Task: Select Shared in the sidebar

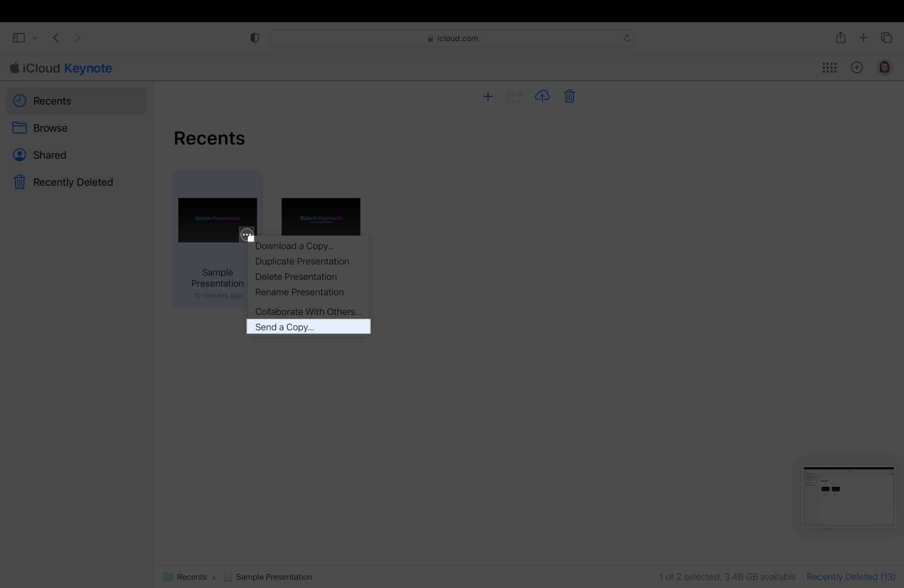Action: (x=76, y=155)
